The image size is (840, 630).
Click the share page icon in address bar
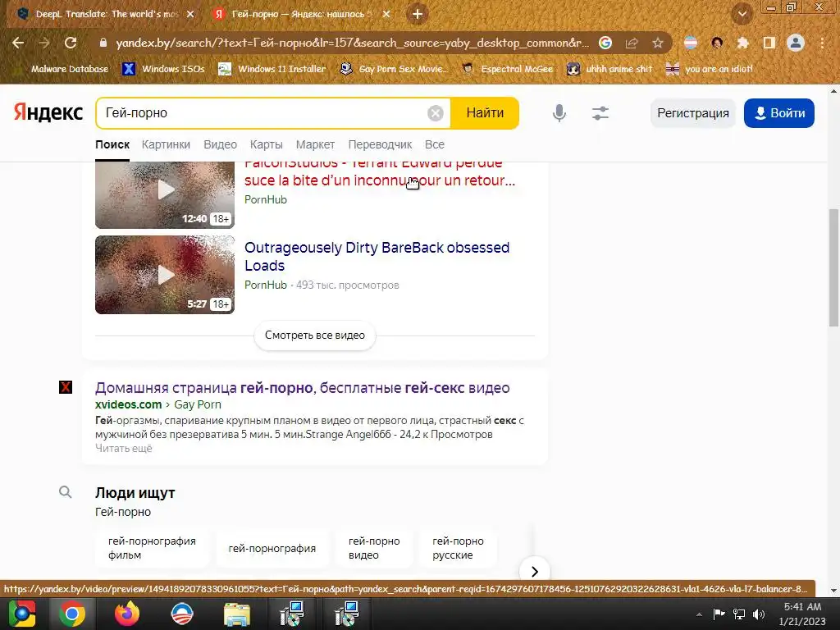[x=632, y=43]
